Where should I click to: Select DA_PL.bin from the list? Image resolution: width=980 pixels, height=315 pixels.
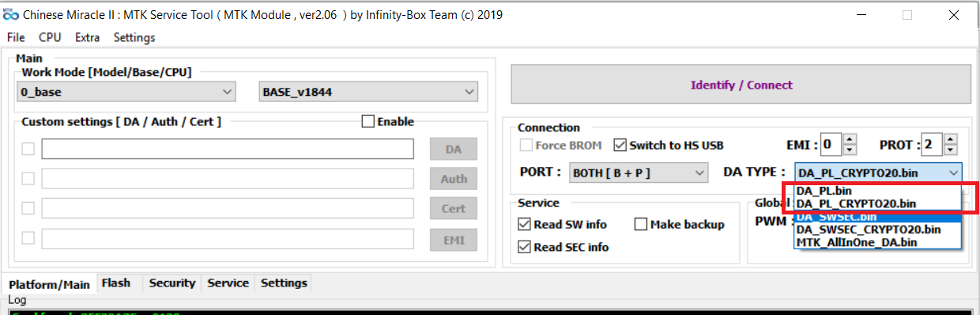pyautogui.click(x=878, y=191)
